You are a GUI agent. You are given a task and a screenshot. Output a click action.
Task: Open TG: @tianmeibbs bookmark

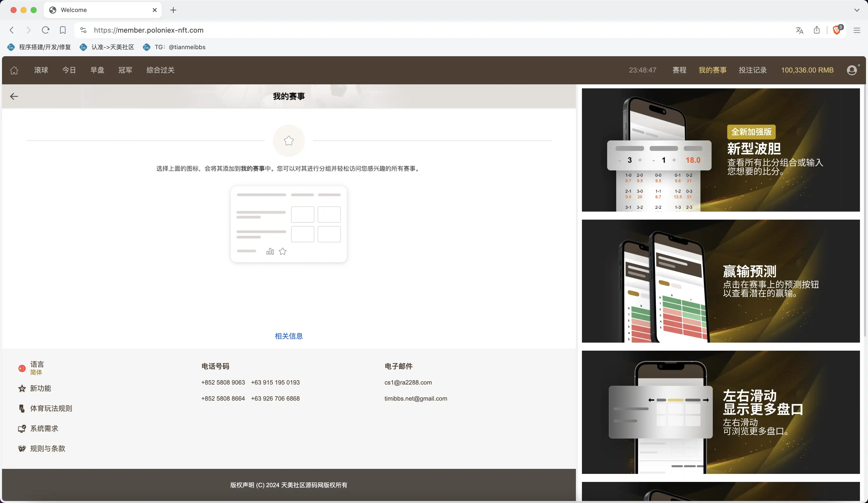(174, 47)
